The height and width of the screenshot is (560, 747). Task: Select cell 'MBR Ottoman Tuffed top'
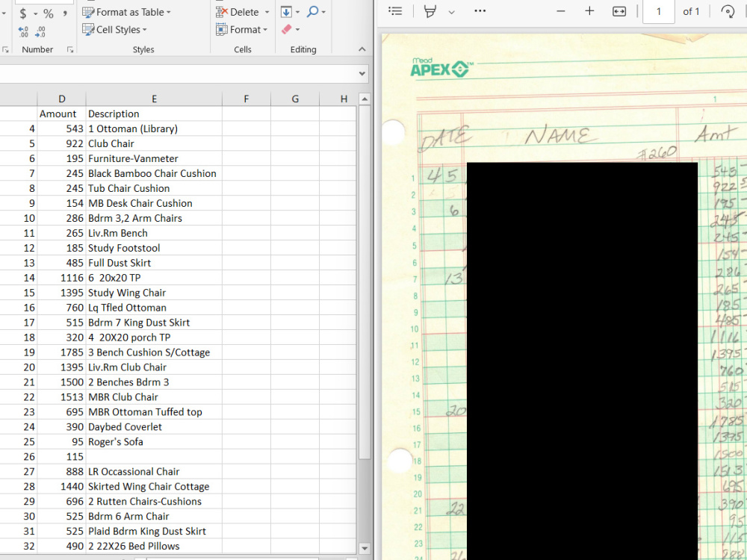155,412
